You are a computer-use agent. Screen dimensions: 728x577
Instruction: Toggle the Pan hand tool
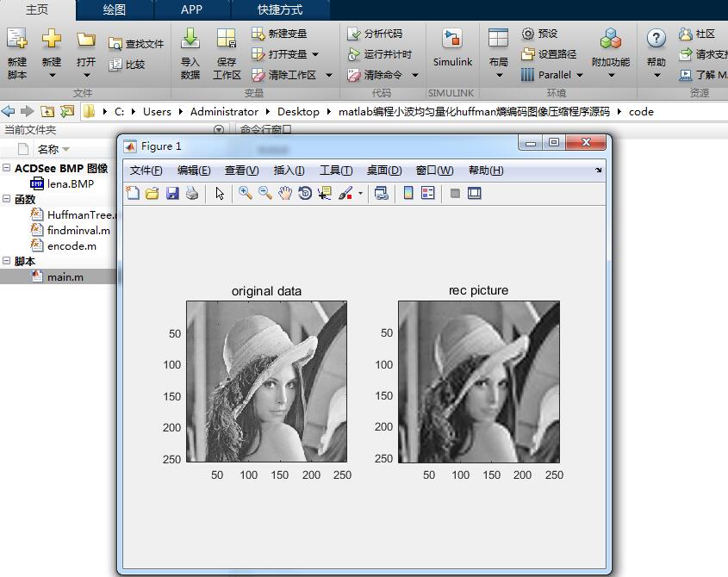tap(285, 193)
